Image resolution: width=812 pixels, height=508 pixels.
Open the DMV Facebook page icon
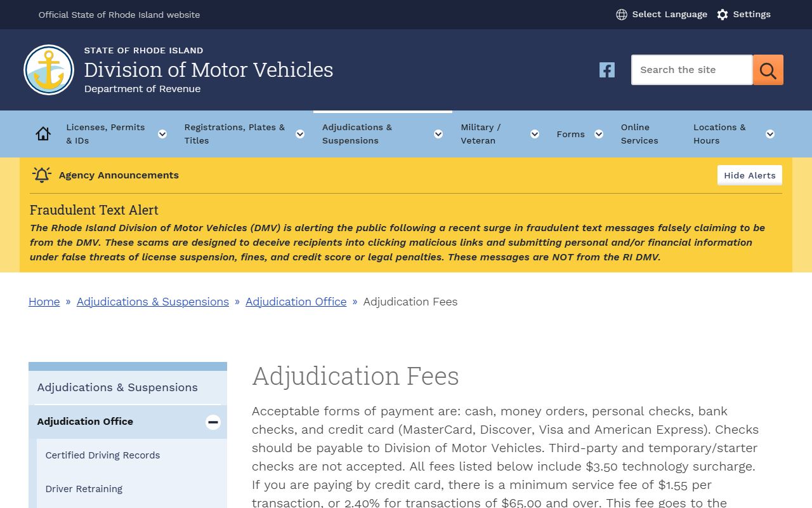(607, 70)
